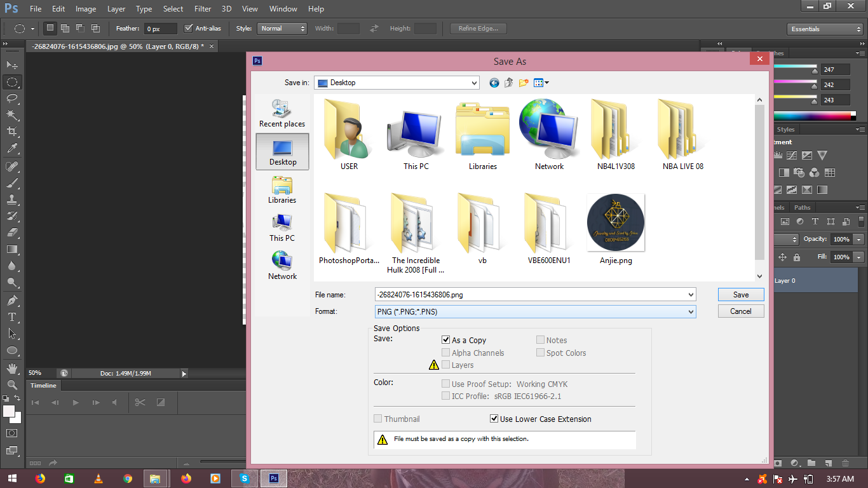Open the Image menu
This screenshot has height=488, width=868.
tap(86, 9)
